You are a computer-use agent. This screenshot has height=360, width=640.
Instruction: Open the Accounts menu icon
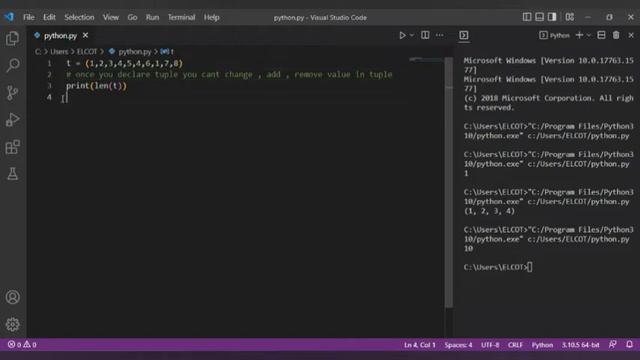[13, 297]
